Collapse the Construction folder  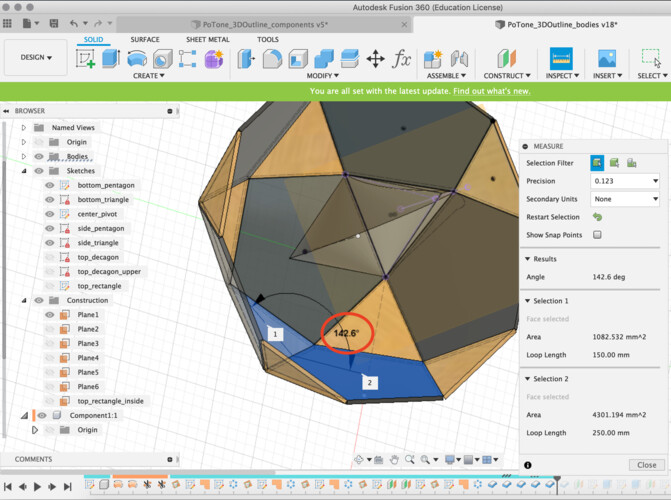tap(24, 301)
